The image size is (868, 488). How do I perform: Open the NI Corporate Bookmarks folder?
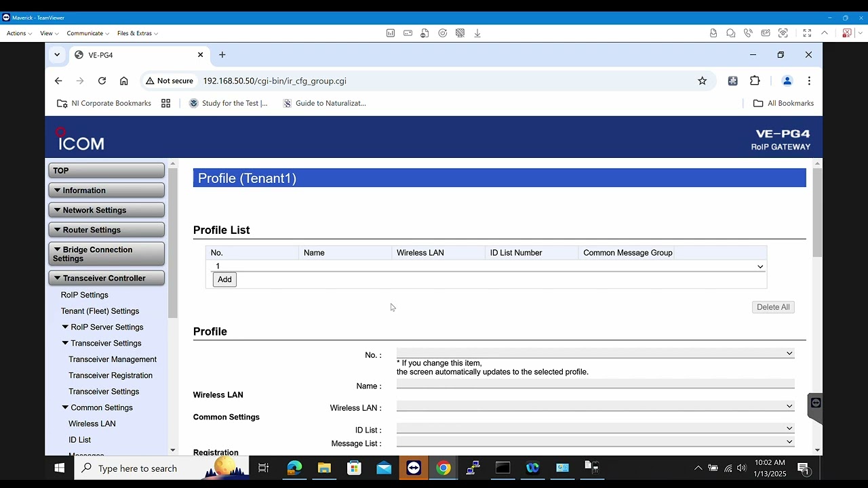coord(104,103)
